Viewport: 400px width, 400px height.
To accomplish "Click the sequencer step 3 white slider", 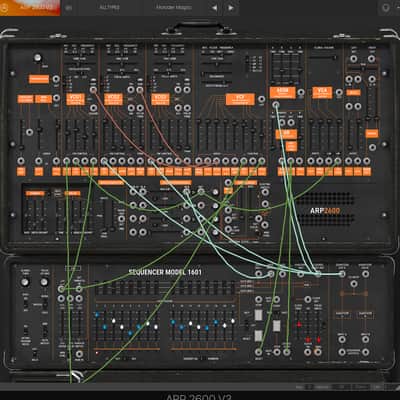I will click(x=113, y=321).
